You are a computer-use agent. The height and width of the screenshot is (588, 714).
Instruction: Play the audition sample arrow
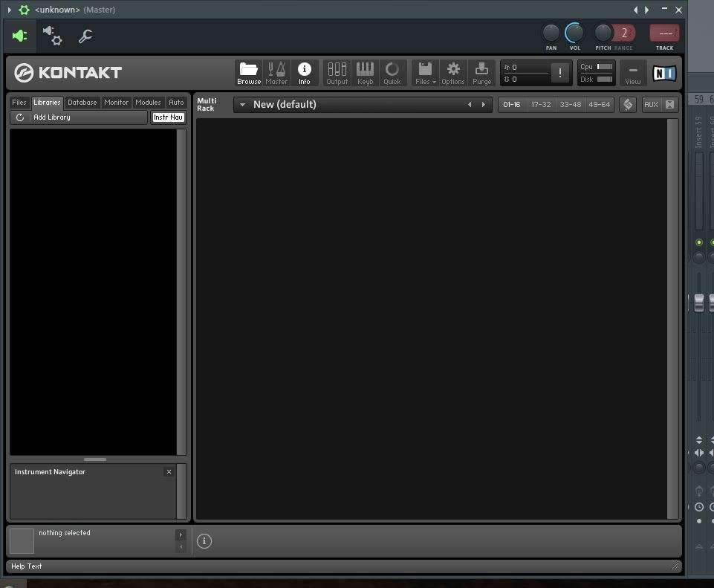[x=181, y=534]
